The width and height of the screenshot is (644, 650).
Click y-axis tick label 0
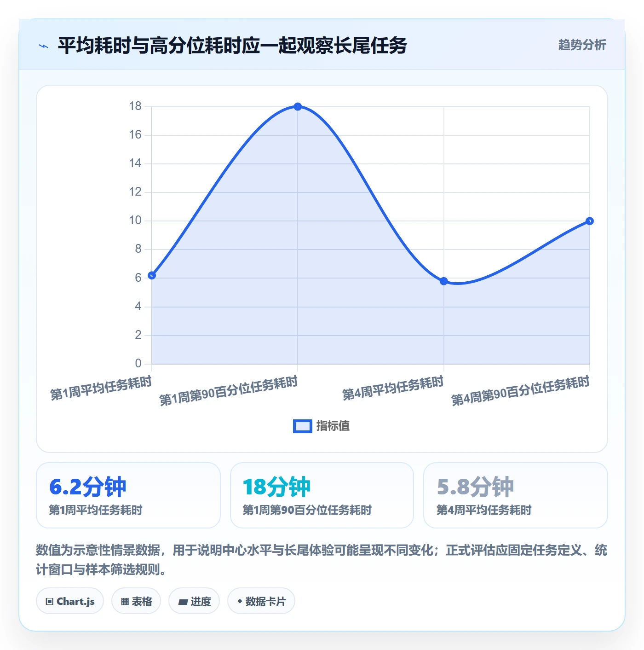(138, 364)
